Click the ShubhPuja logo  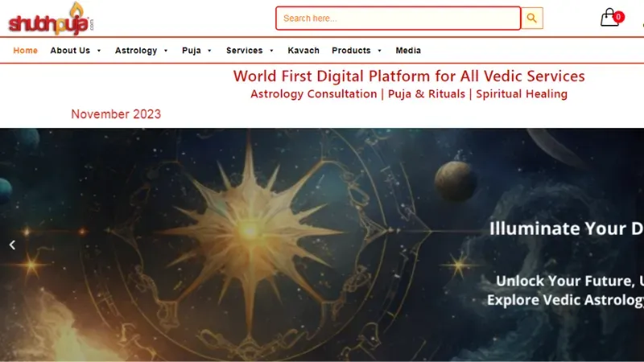click(x=52, y=19)
